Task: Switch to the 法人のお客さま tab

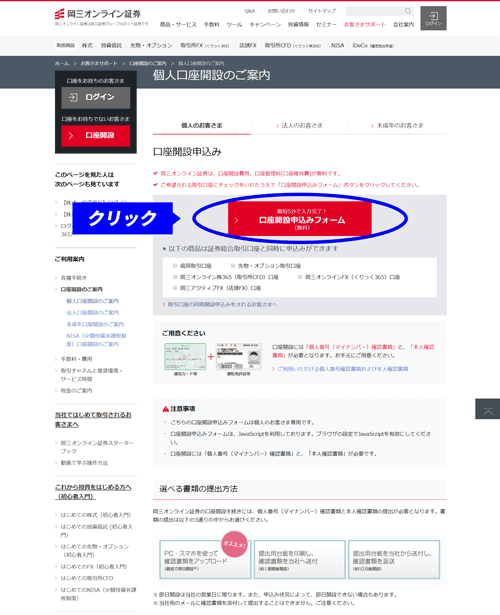Action: pos(299,126)
